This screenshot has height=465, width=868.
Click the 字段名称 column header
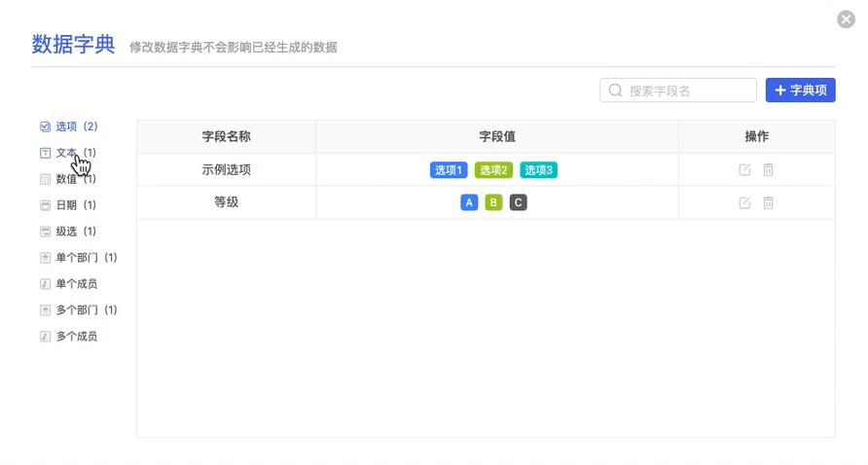tap(226, 137)
